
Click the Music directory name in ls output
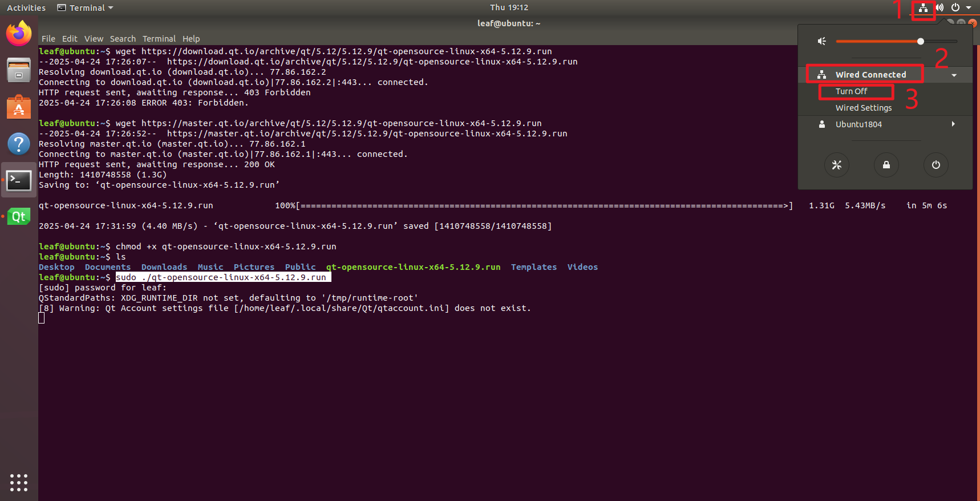[x=210, y=267]
